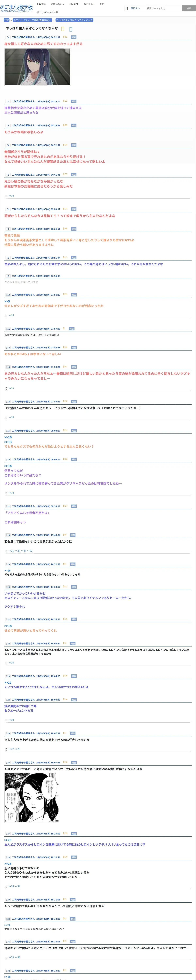The height and width of the screenshot is (980, 196).
Task: Tick the 現行スレ checkbox beside search
Action: tap(127, 8)
